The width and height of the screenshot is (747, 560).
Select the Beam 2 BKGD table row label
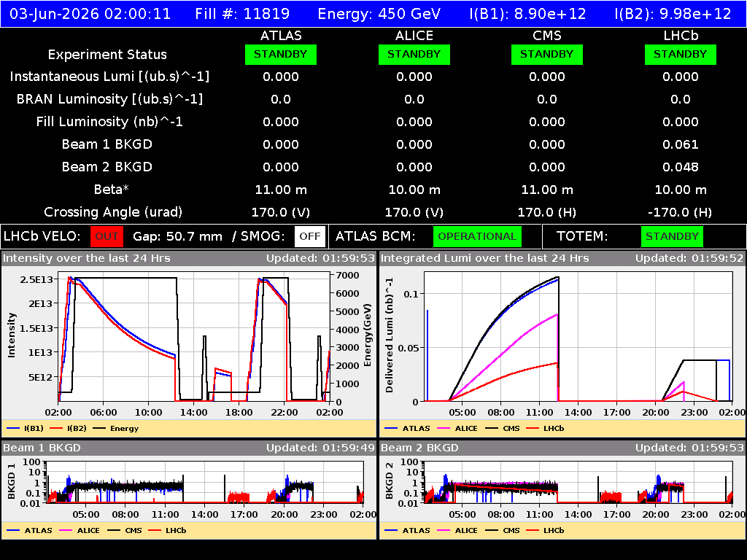[107, 167]
